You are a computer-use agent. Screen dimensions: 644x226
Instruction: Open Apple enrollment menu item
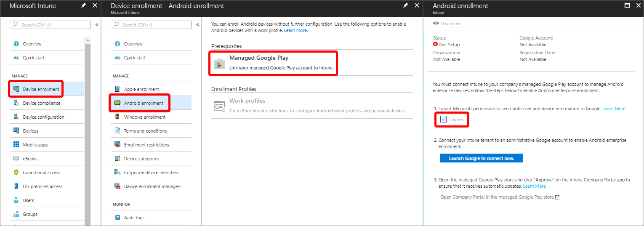[151, 89]
